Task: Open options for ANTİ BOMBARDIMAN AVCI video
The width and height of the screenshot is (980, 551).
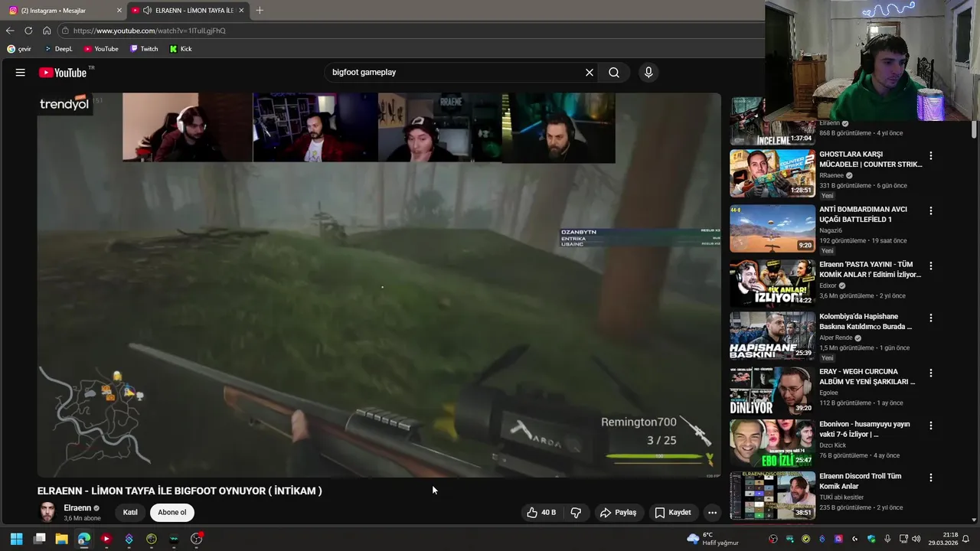Action: tap(931, 210)
